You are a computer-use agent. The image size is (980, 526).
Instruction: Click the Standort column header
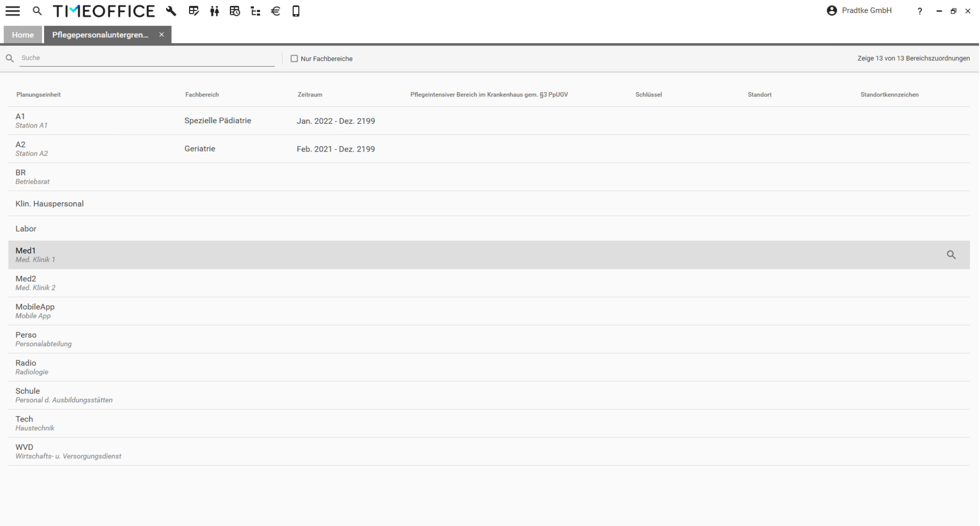759,94
